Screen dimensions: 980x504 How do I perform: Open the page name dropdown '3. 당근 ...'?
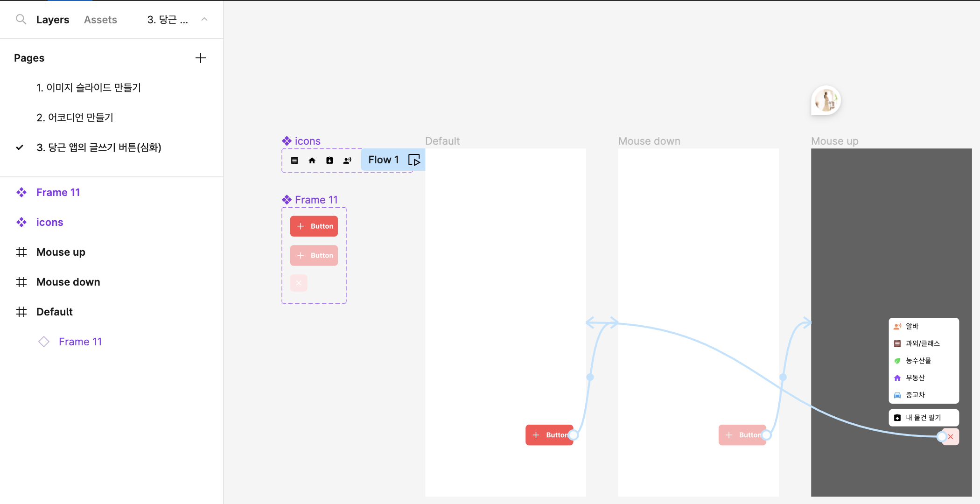coord(168,20)
